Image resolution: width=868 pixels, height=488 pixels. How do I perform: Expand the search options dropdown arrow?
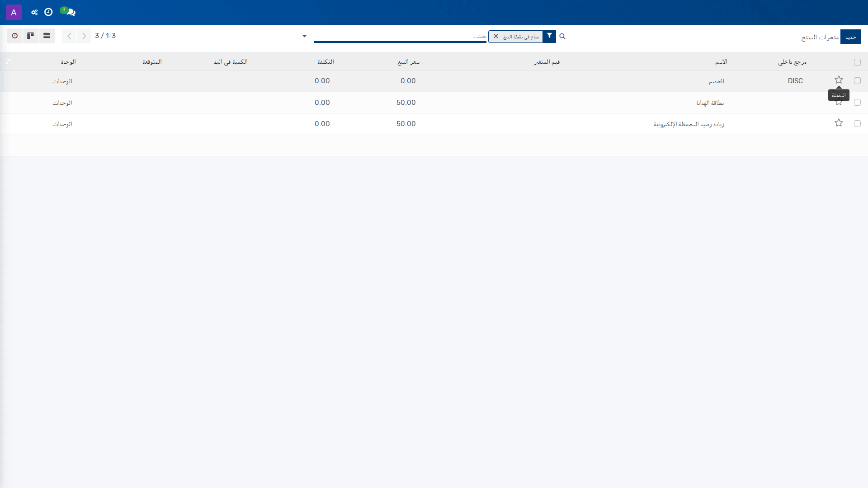point(304,36)
